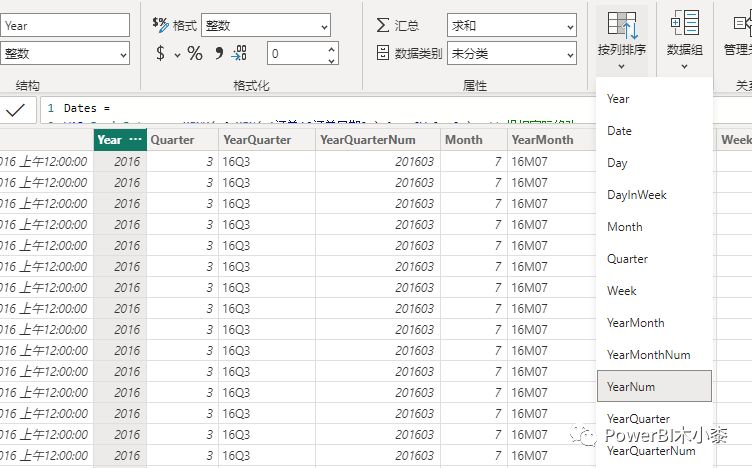The height and width of the screenshot is (468, 752).
Task: Expand the 数据组 dropdown arrow
Action: (x=684, y=67)
